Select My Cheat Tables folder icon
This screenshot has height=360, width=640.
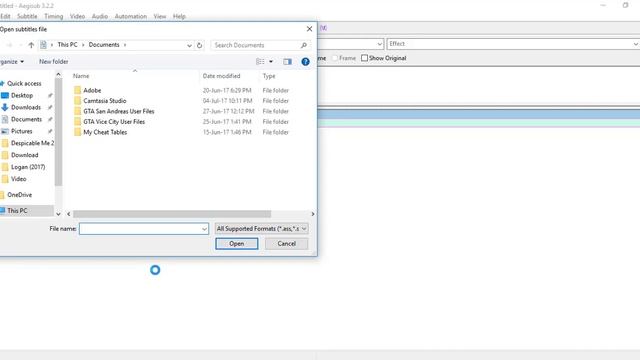[x=78, y=132]
